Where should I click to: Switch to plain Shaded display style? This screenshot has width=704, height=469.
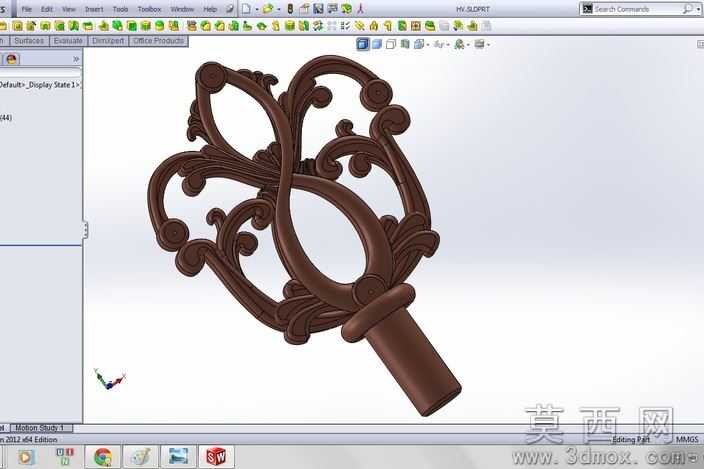[x=377, y=44]
